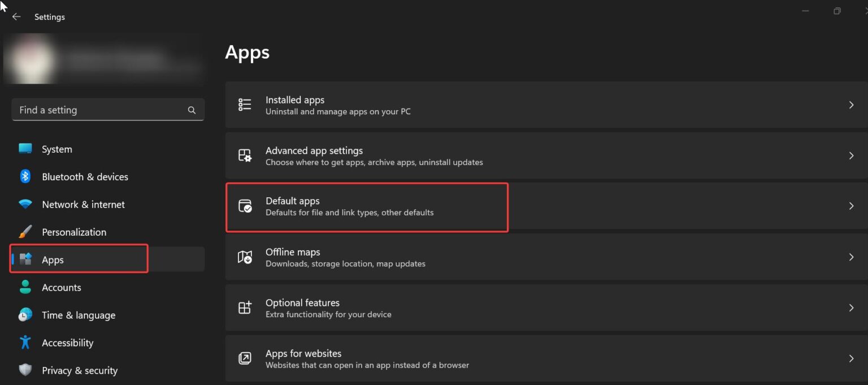868x385 pixels.
Task: Click the Accessibility figure icon
Action: [x=25, y=343]
